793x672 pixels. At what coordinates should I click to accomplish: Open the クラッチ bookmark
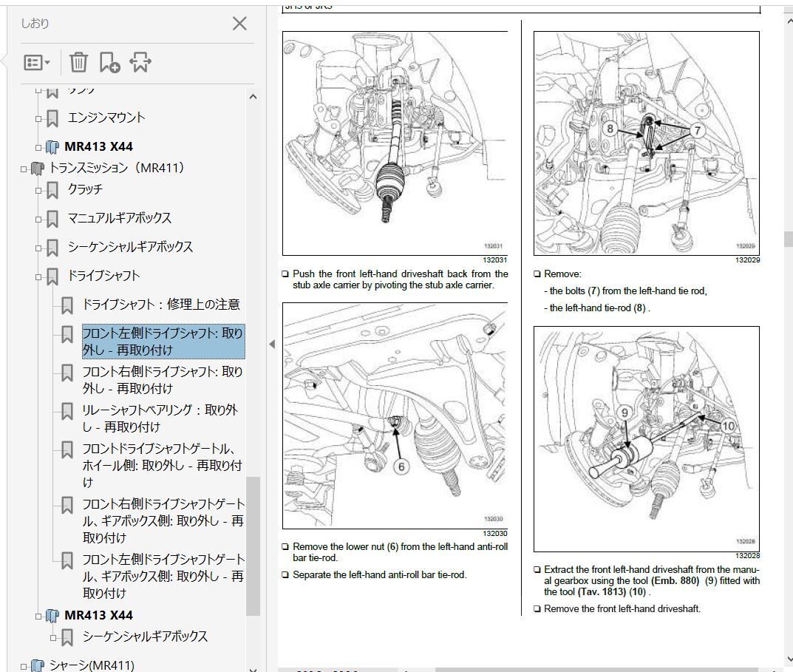(85, 189)
